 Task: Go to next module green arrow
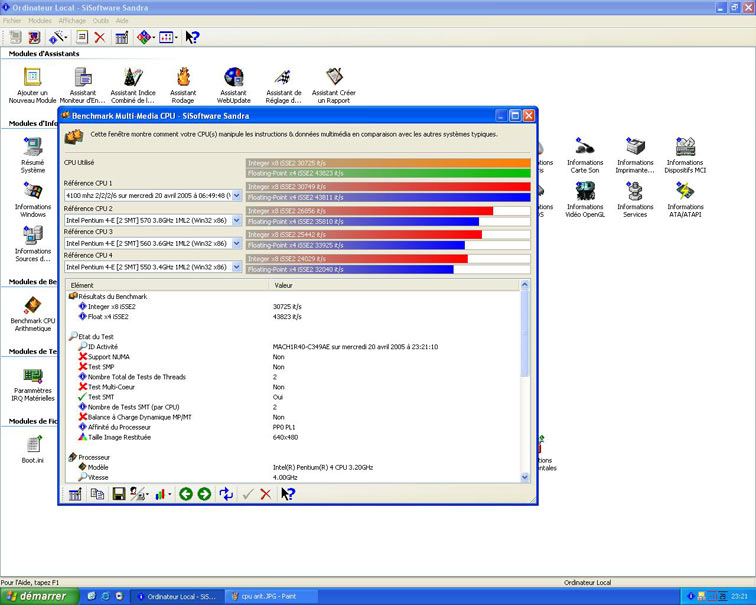coord(204,494)
